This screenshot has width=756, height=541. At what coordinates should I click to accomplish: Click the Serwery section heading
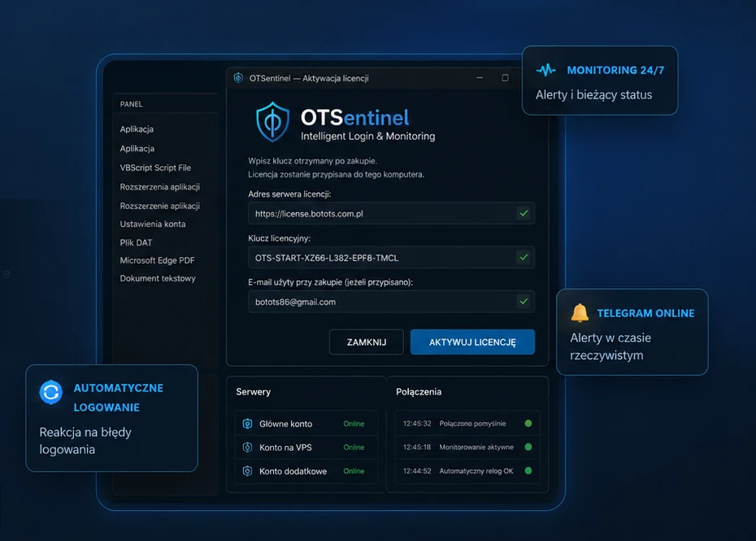253,392
